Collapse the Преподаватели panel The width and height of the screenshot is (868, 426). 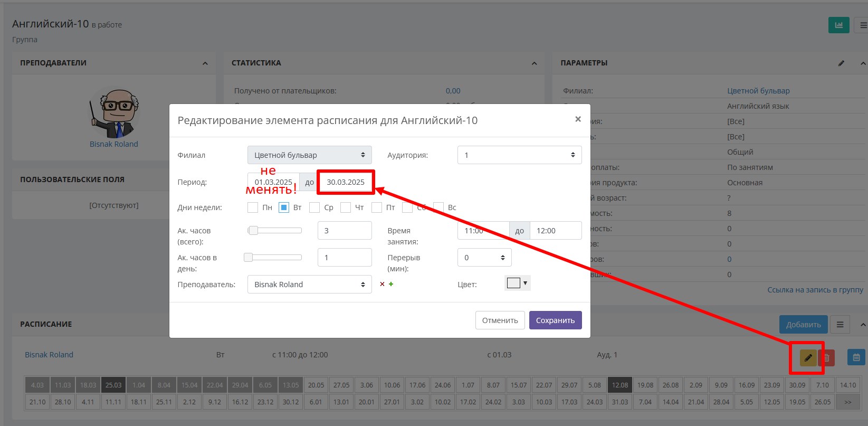click(205, 63)
